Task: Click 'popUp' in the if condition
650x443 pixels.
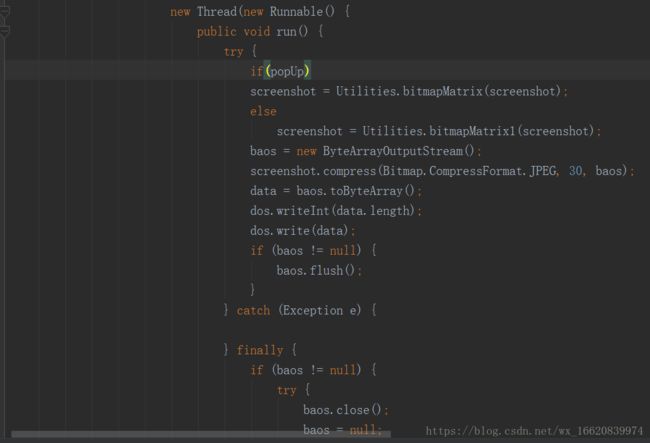Action: [x=287, y=71]
